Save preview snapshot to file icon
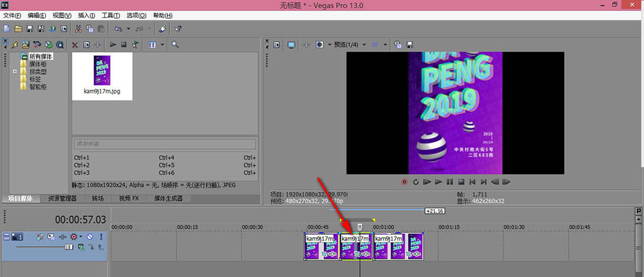 point(409,44)
